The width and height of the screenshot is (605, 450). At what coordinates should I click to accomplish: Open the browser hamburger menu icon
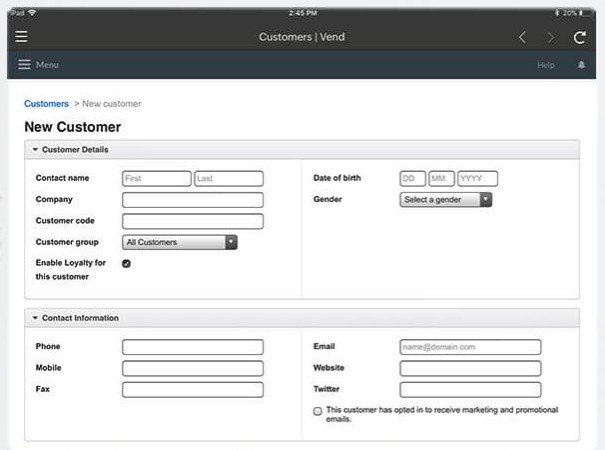click(x=21, y=37)
